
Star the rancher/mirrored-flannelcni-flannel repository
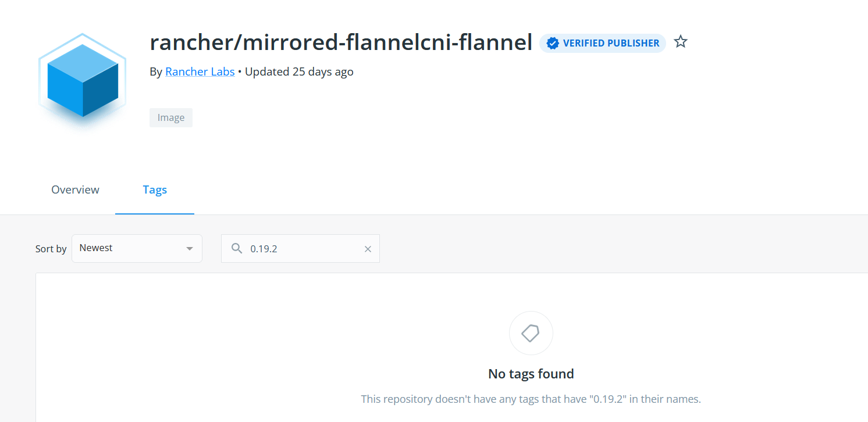coord(680,41)
